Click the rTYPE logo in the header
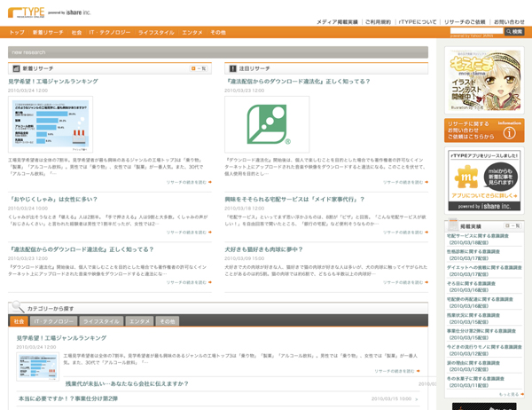 click(25, 12)
